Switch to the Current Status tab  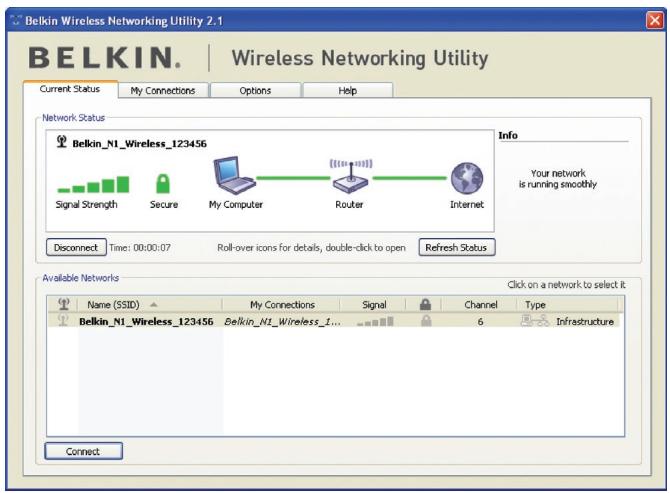pos(70,89)
